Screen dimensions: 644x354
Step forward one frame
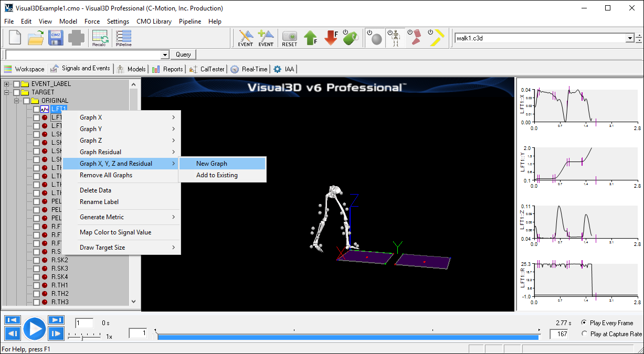click(56, 334)
